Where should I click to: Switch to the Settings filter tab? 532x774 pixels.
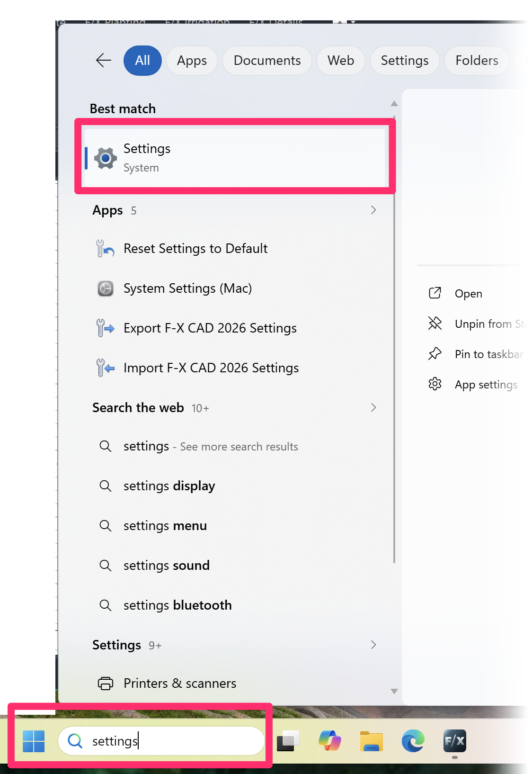405,60
